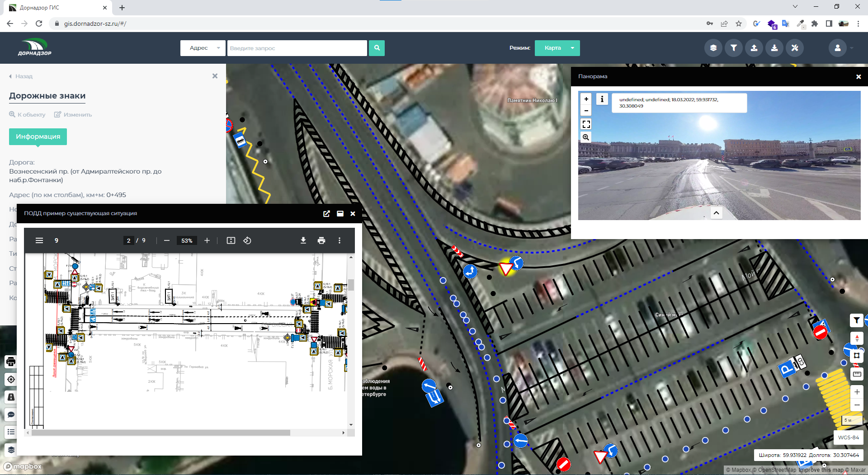Click the Mapbox logo link

23,466
